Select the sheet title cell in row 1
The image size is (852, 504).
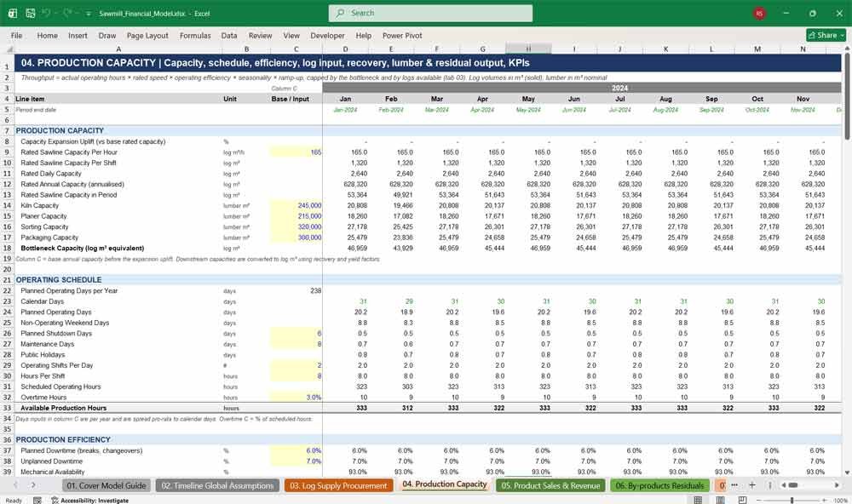point(429,62)
